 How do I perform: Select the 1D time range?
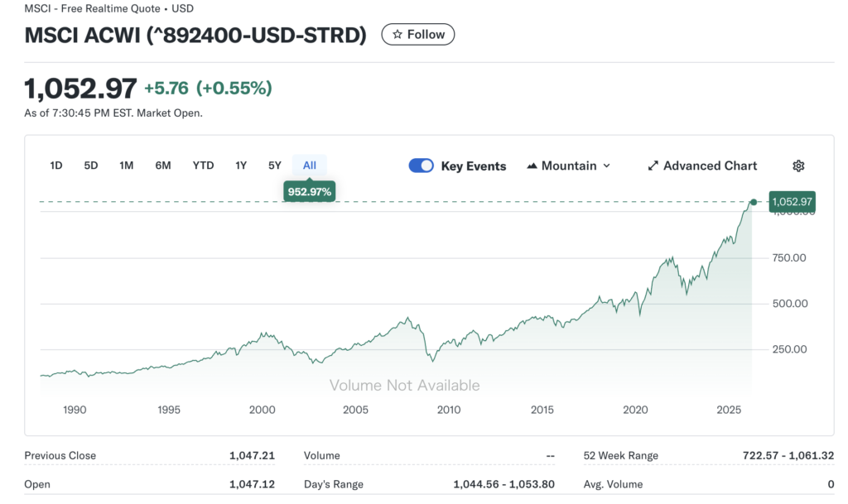click(x=56, y=166)
